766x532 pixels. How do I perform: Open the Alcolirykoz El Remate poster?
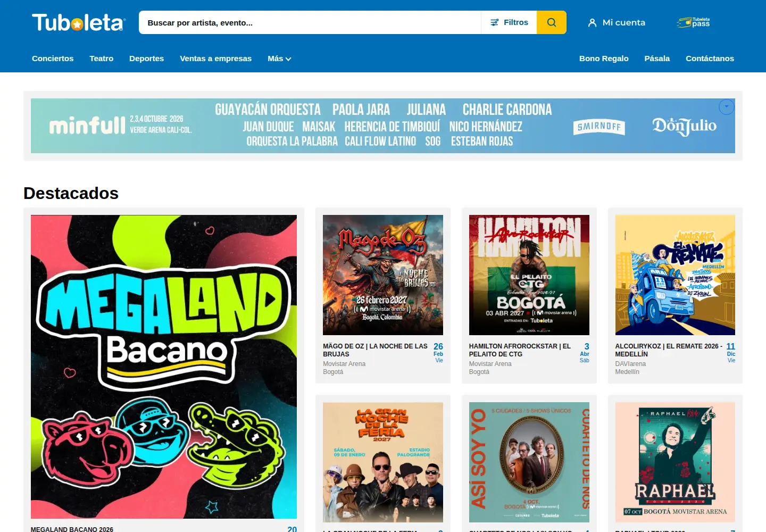[675, 275]
